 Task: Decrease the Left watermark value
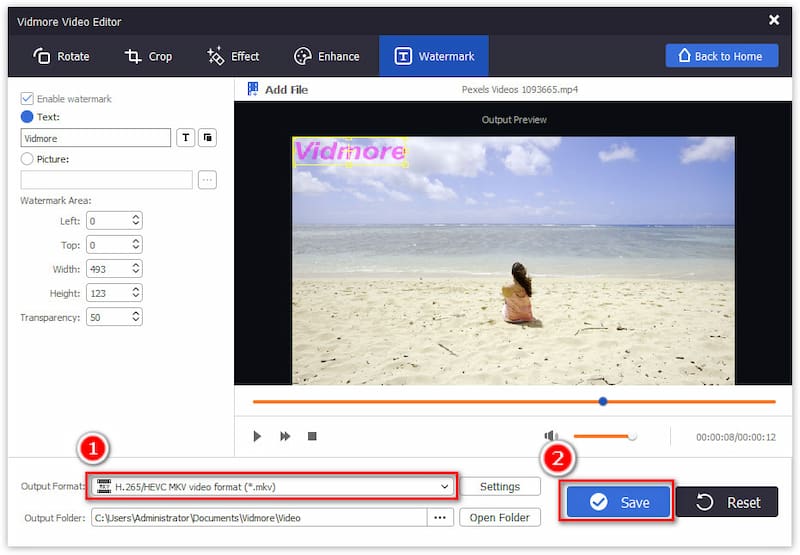(x=136, y=224)
